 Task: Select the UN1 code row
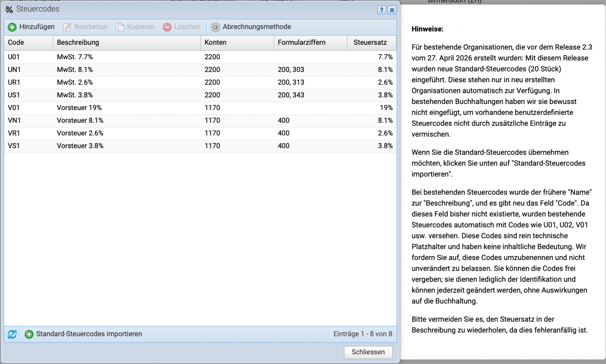[x=200, y=70]
